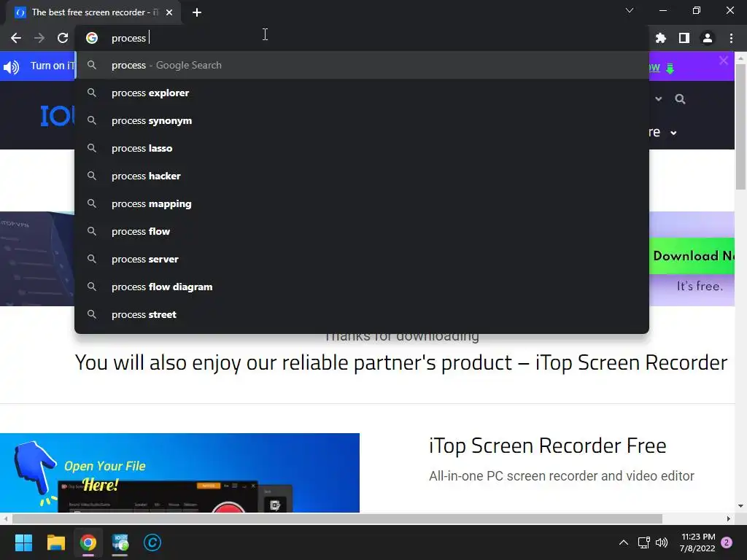Open the iTop Screen Recorder Free heading
This screenshot has width=747, height=560.
[547, 446]
